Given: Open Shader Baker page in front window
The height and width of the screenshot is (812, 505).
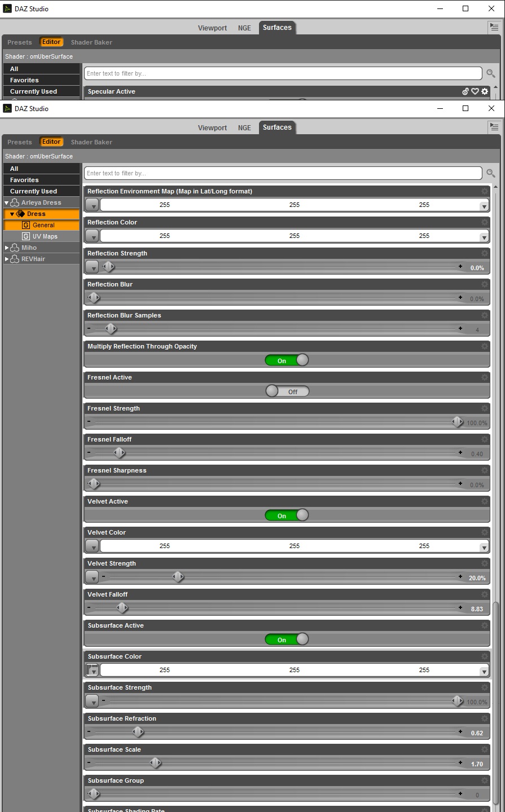Looking at the screenshot, I should tap(91, 142).
